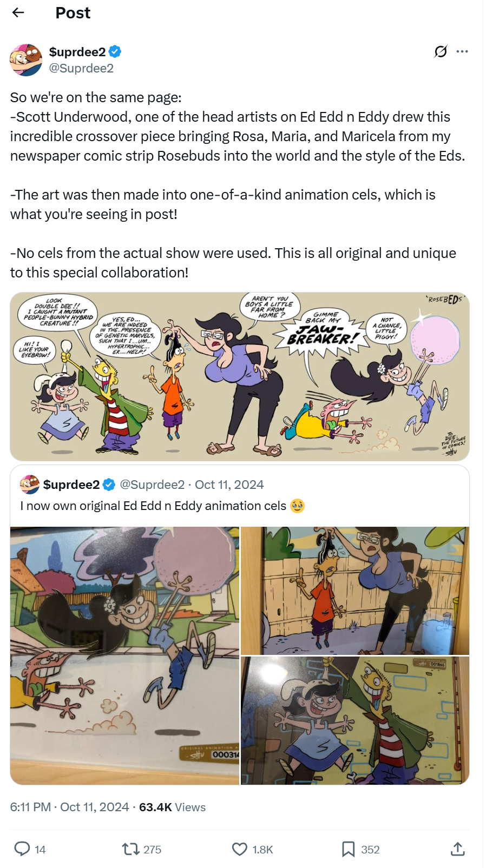486x868 pixels.
Task: Click the blue verified badge by $uprdee2
Action: (115, 52)
